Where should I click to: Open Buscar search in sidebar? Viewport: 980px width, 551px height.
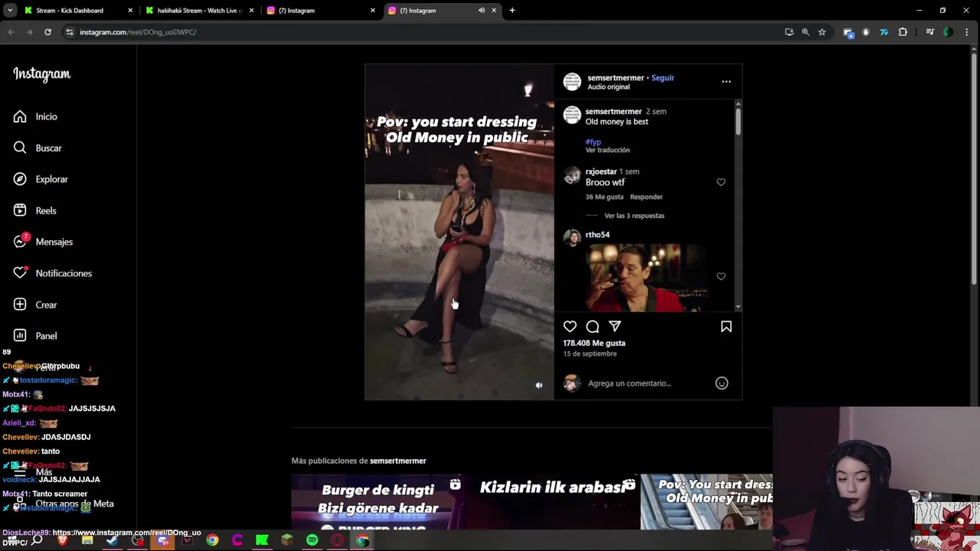(x=38, y=148)
